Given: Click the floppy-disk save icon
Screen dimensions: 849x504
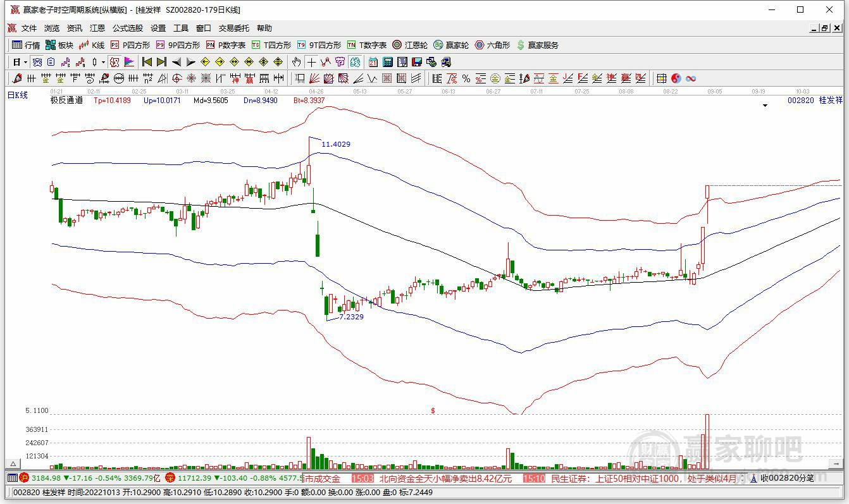Looking at the screenshot, I should click(416, 62).
